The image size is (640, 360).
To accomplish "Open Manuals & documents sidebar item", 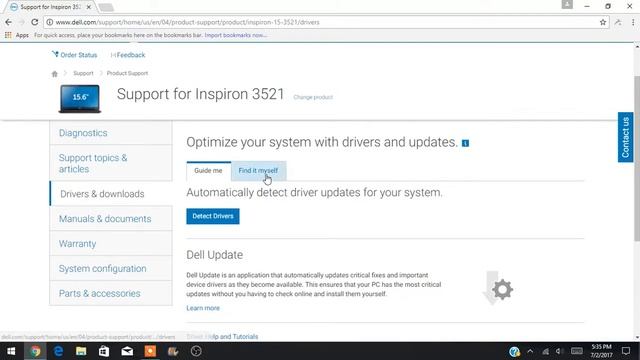I will click(111, 219).
